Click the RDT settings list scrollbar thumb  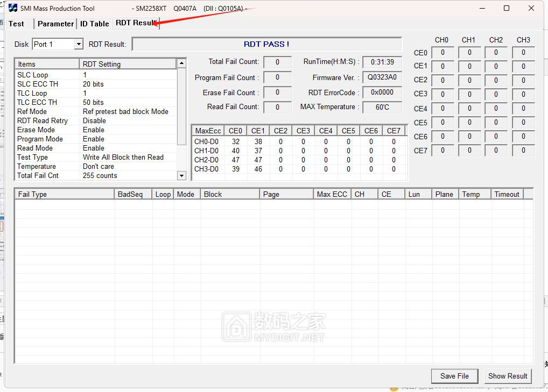pos(182,106)
